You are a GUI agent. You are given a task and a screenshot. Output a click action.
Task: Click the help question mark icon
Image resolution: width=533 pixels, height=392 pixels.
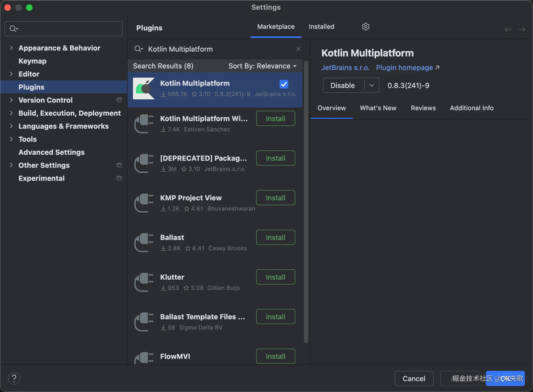coord(14,378)
